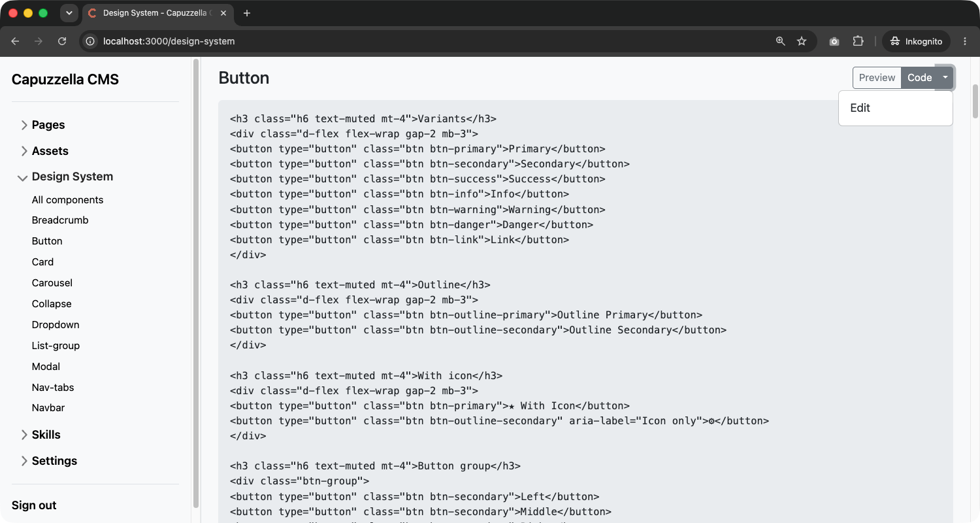Click the With icon h3 code line

pos(366,376)
